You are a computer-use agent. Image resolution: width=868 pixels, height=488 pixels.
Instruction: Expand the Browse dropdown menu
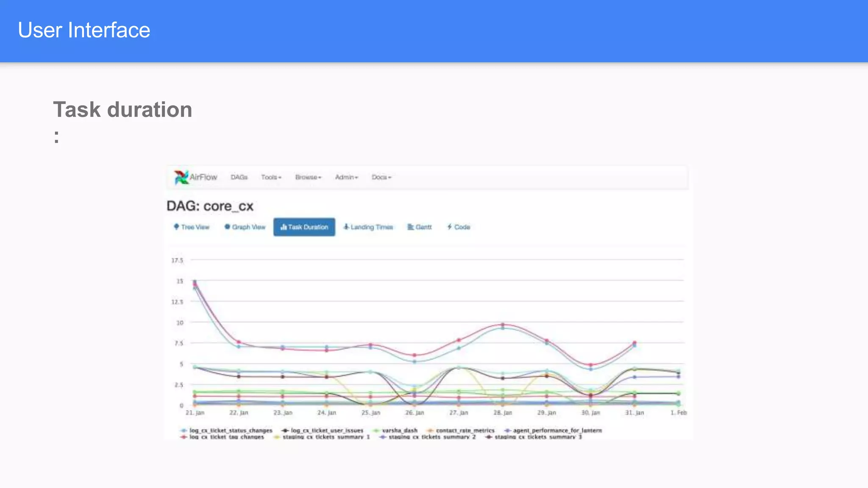point(308,177)
